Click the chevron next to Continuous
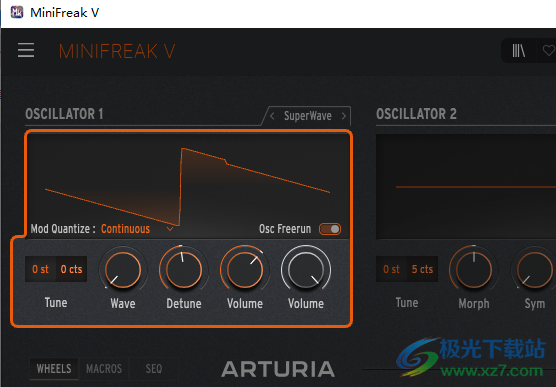 pos(170,229)
